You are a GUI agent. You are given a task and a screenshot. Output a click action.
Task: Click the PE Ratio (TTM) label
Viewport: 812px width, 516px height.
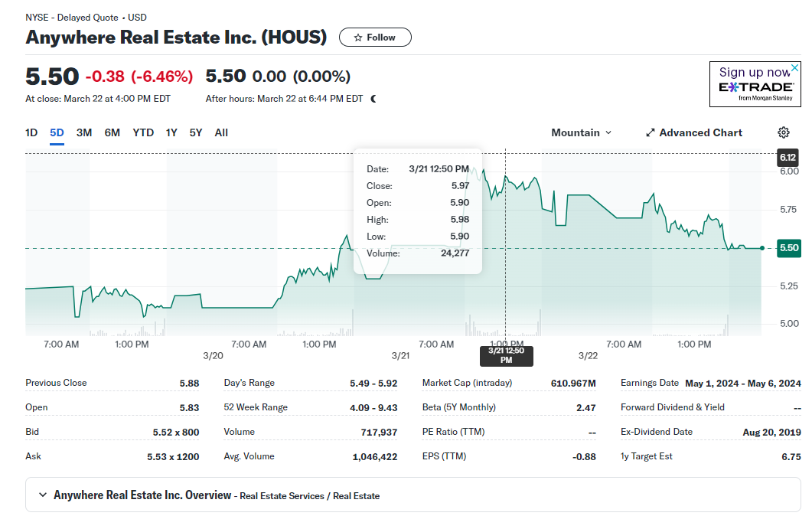point(453,432)
